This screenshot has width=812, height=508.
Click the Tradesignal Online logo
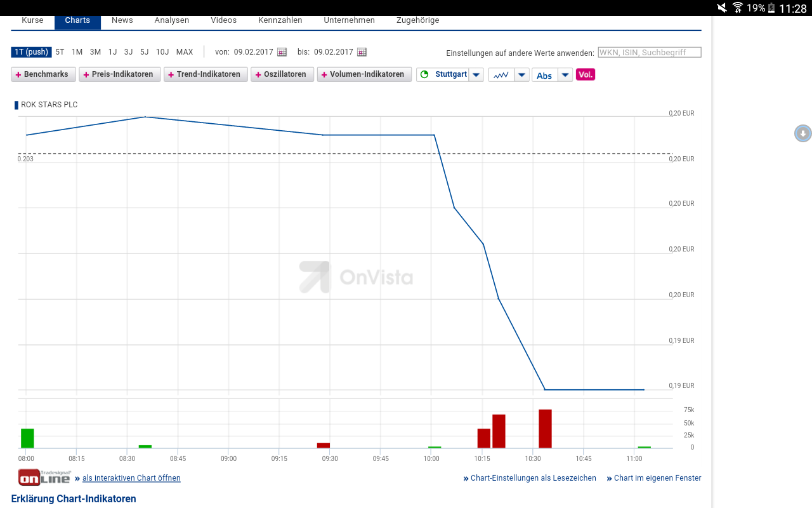pyautogui.click(x=44, y=478)
